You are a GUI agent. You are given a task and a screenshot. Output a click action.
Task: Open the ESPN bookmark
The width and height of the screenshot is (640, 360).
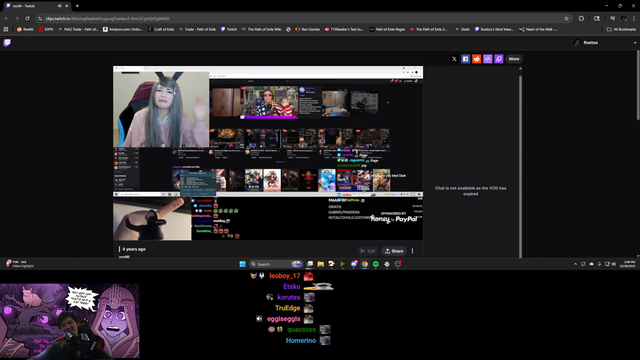46,29
